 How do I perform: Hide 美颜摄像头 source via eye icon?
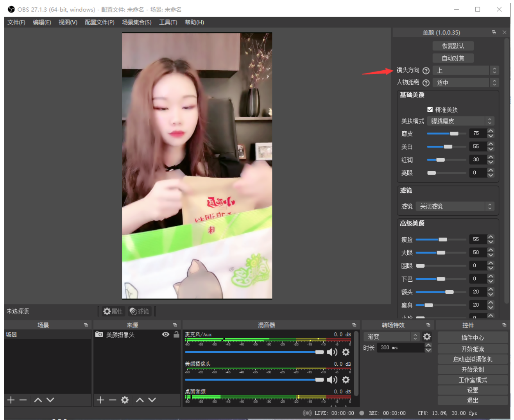(x=166, y=334)
